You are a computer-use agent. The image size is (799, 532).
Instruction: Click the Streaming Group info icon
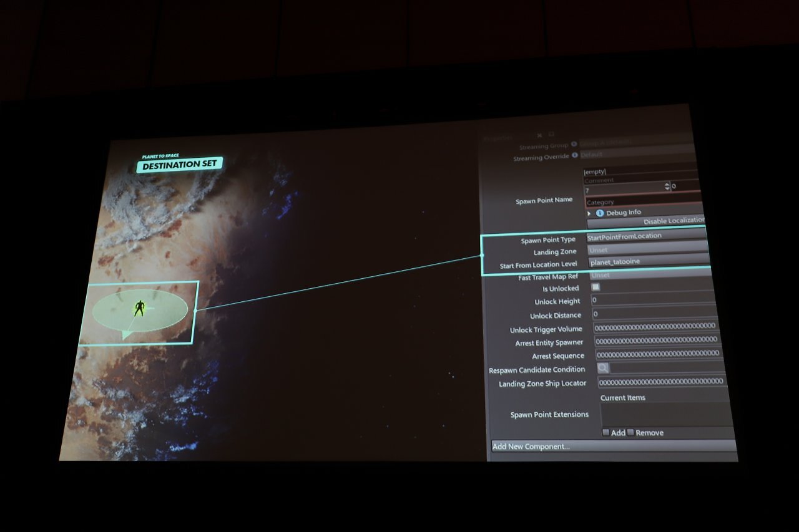(x=574, y=145)
